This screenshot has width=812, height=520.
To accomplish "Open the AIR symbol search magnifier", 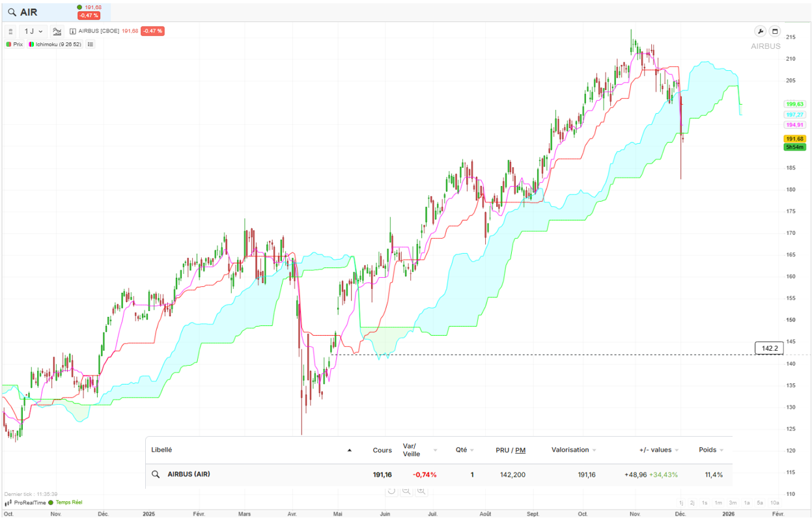I will [x=12, y=12].
